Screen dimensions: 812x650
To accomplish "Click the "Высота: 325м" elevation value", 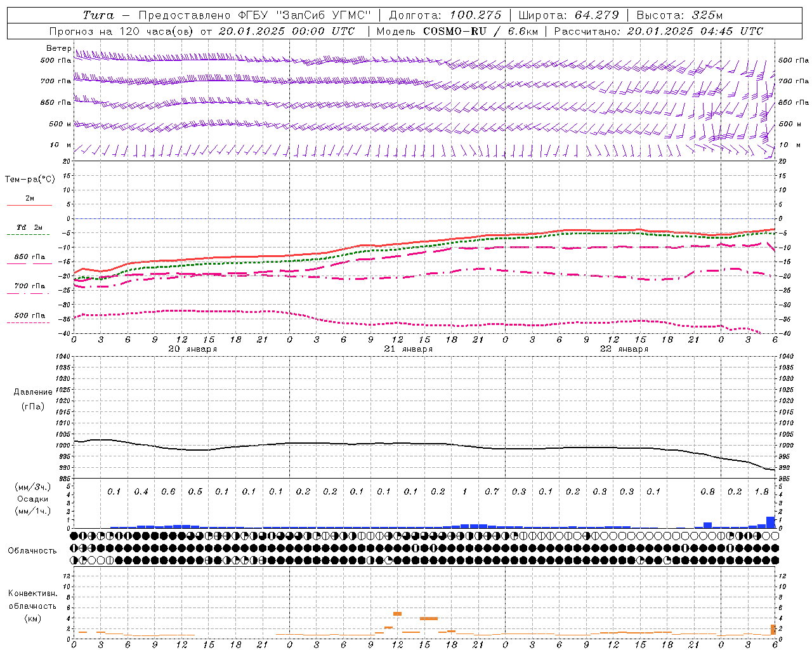I will pyautogui.click(x=679, y=15).
